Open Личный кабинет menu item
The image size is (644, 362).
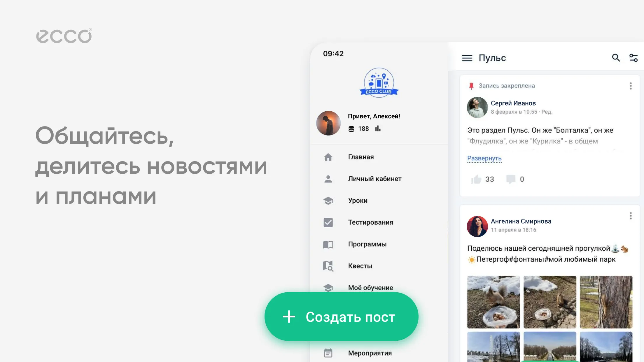pyautogui.click(x=374, y=179)
